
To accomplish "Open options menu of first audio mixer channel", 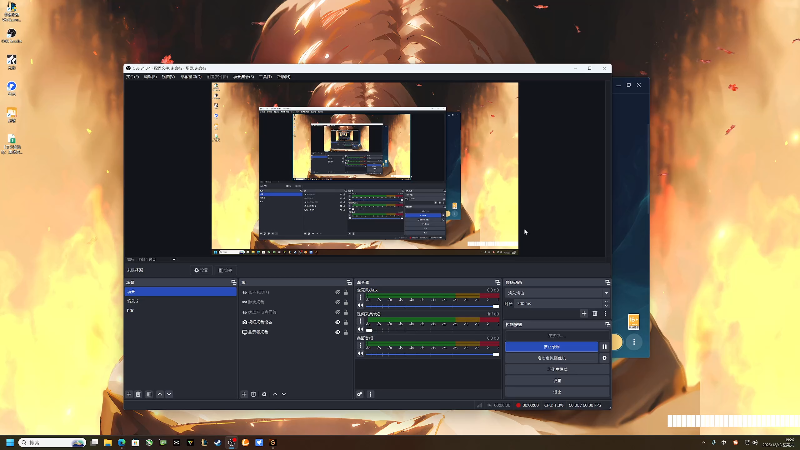I will (x=361, y=297).
